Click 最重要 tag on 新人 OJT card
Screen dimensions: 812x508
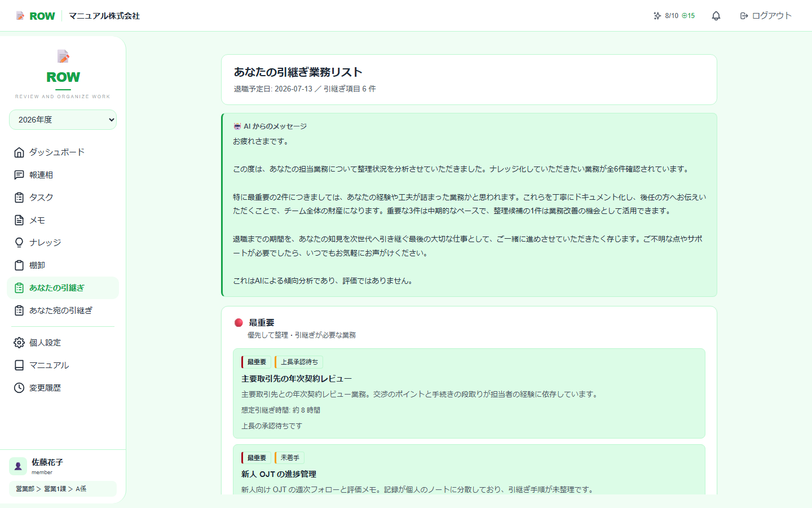pos(256,458)
